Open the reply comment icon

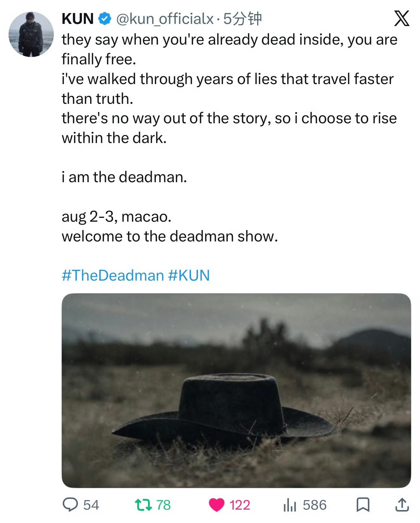click(x=70, y=505)
